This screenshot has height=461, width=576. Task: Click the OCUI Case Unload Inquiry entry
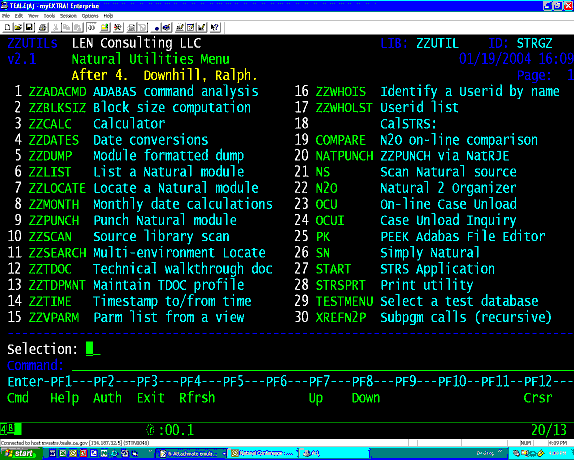[405, 220]
